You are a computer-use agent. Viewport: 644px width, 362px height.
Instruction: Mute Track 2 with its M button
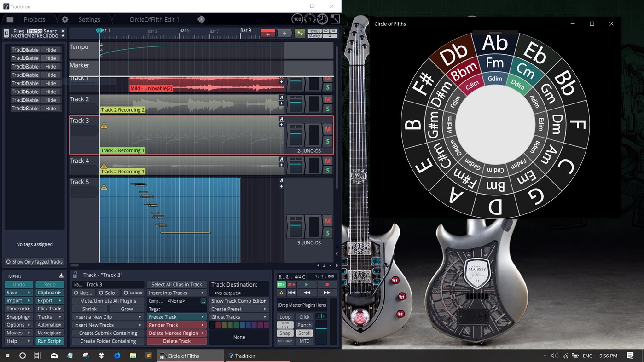328,99
